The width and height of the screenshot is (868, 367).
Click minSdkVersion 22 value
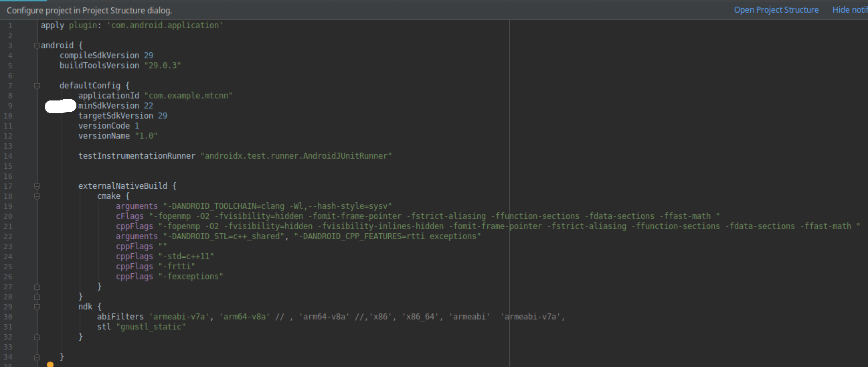point(149,106)
